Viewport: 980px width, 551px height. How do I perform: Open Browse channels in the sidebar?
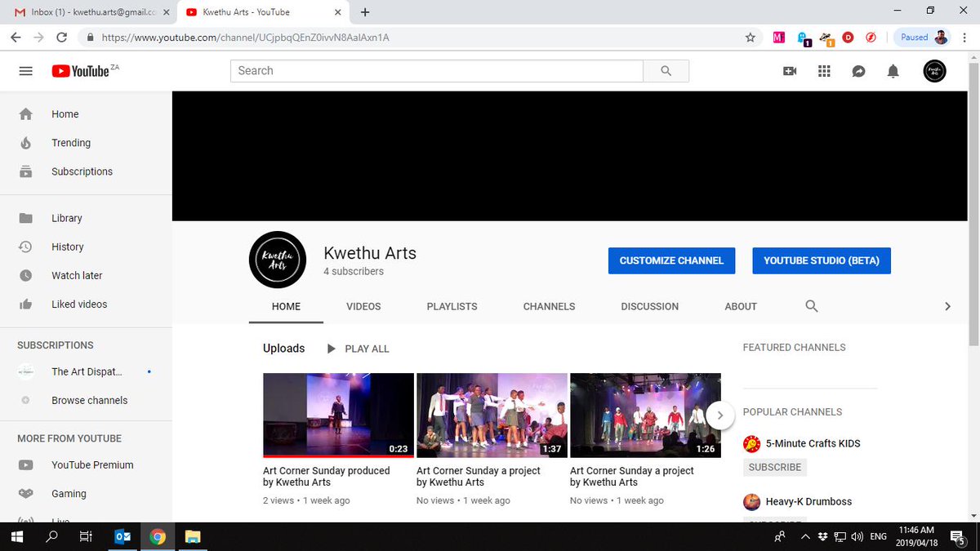click(x=86, y=400)
